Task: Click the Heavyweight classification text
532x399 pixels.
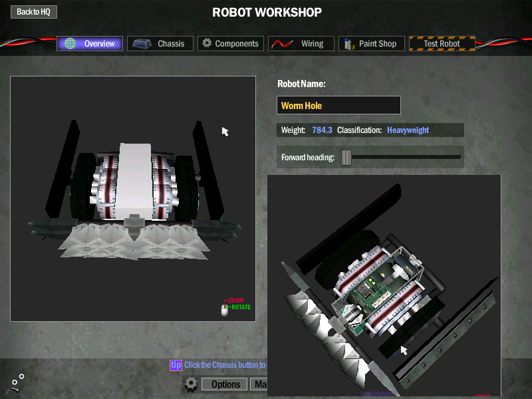Action: click(408, 130)
